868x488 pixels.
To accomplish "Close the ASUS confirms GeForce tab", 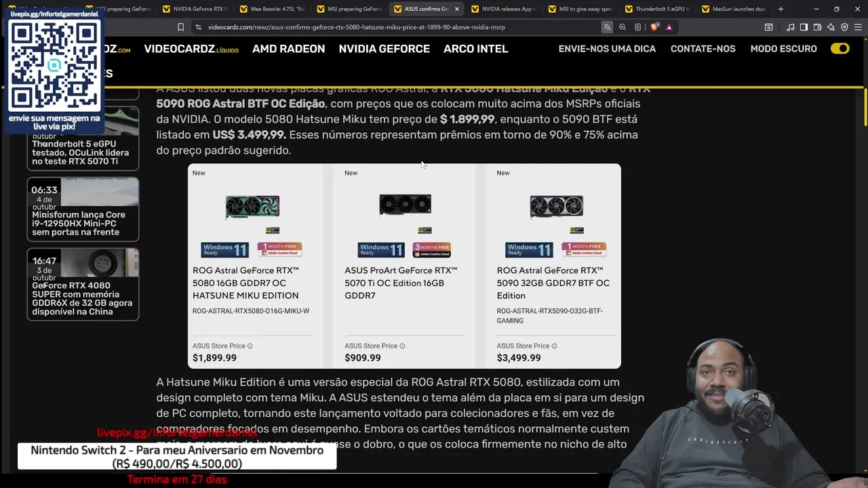I will [456, 9].
